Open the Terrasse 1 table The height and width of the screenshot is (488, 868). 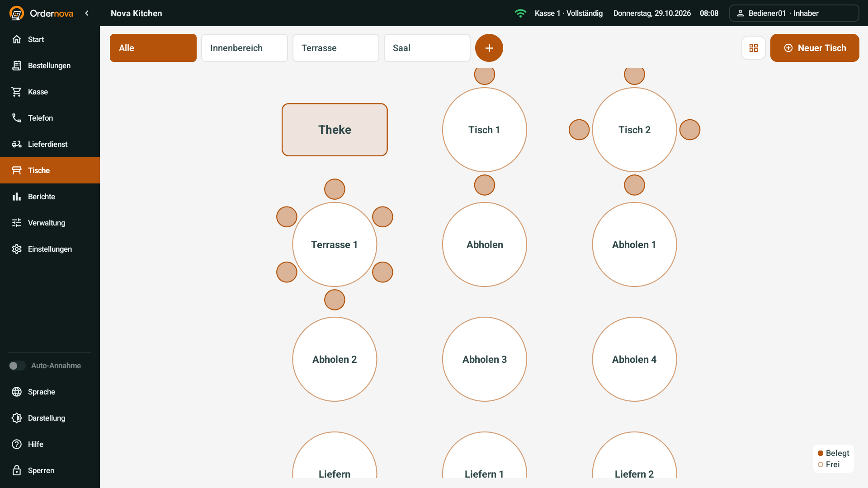click(x=335, y=244)
